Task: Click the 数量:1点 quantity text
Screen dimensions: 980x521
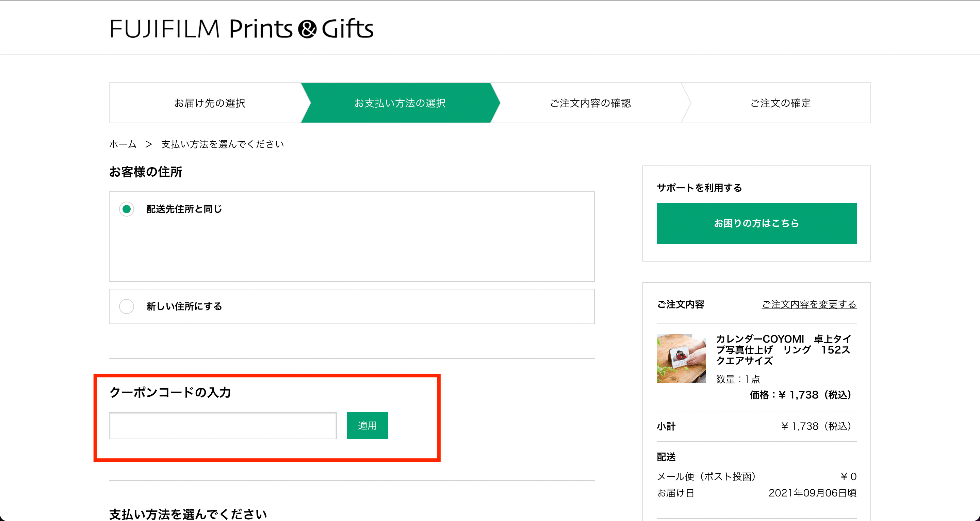Action: coord(738,379)
